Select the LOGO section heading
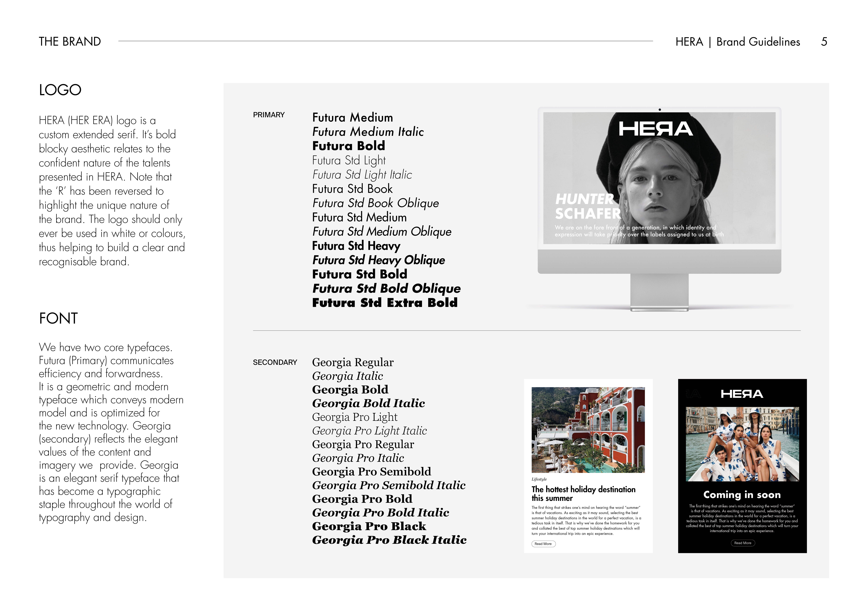Viewport: 868px width, 614px height. pyautogui.click(x=60, y=90)
